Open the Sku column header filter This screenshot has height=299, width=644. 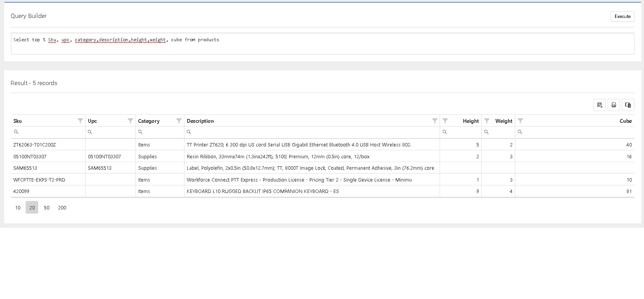(x=80, y=121)
